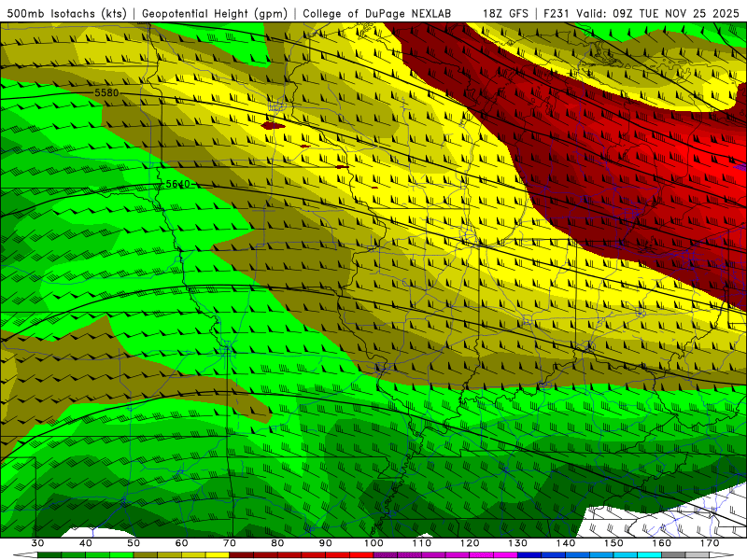The width and height of the screenshot is (747, 560).
Task: Click the bright red legend swatch left of 100
Action: pyautogui.click(x=361, y=554)
